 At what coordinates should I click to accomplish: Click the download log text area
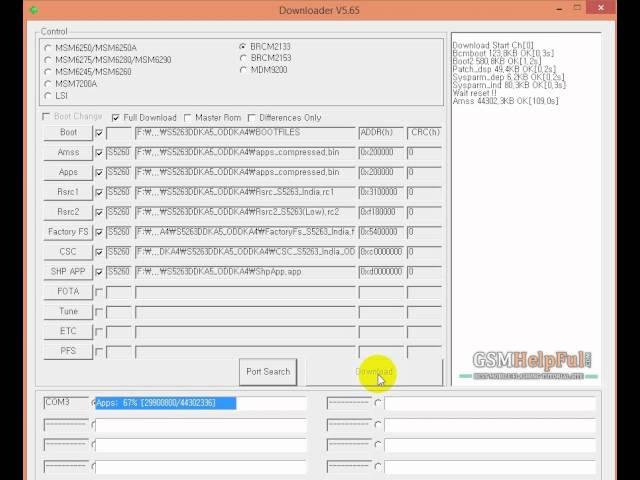pyautogui.click(x=525, y=200)
